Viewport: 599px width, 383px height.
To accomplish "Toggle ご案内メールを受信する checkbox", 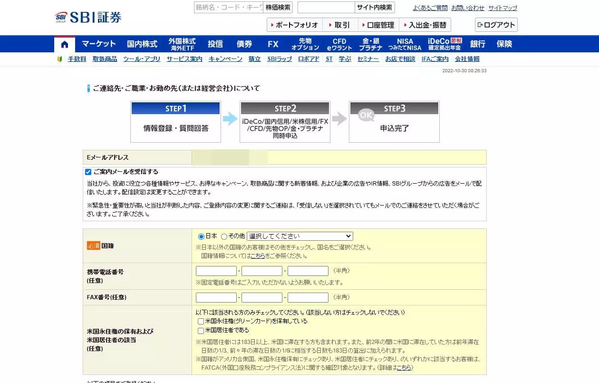I will 88,172.
